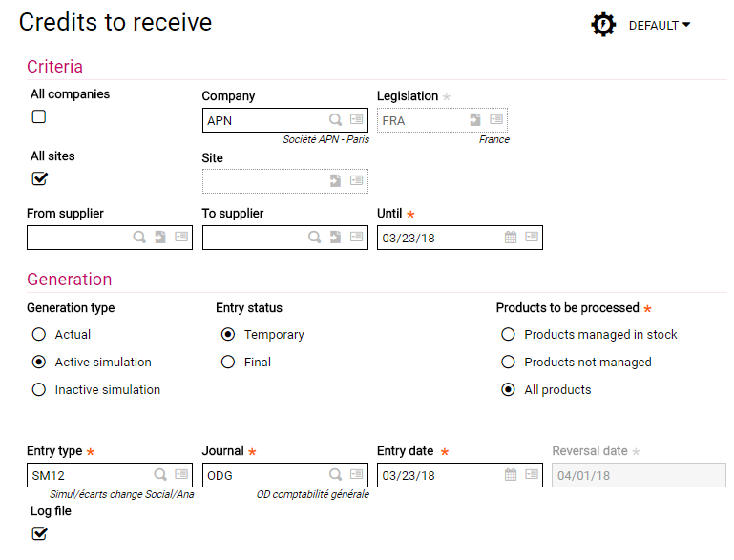Click the card icon in Company field

coord(356,120)
